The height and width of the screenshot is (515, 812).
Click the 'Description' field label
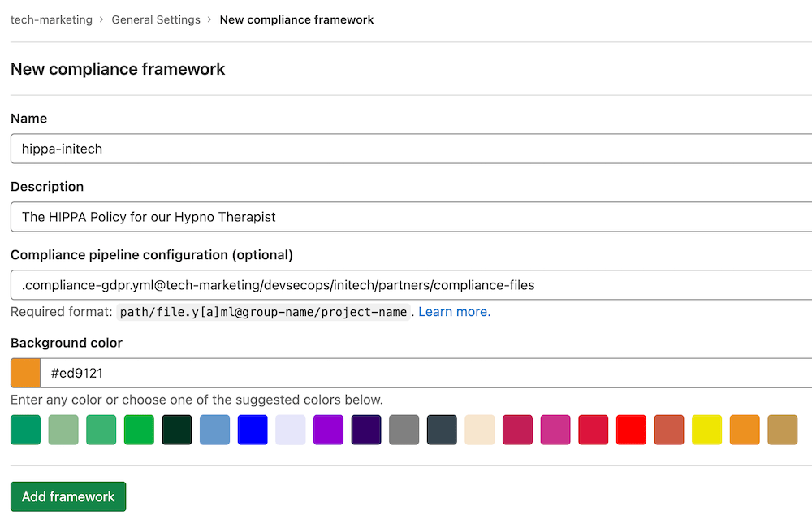click(47, 187)
